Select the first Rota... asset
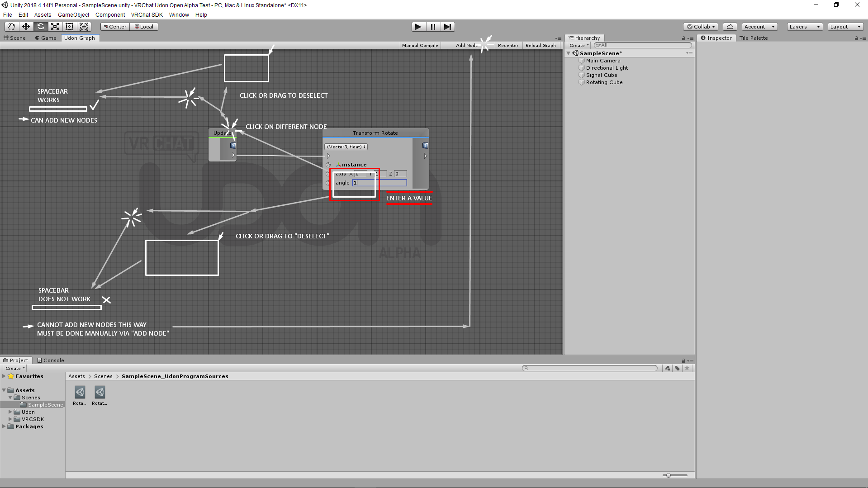The width and height of the screenshot is (868, 488). (80, 396)
